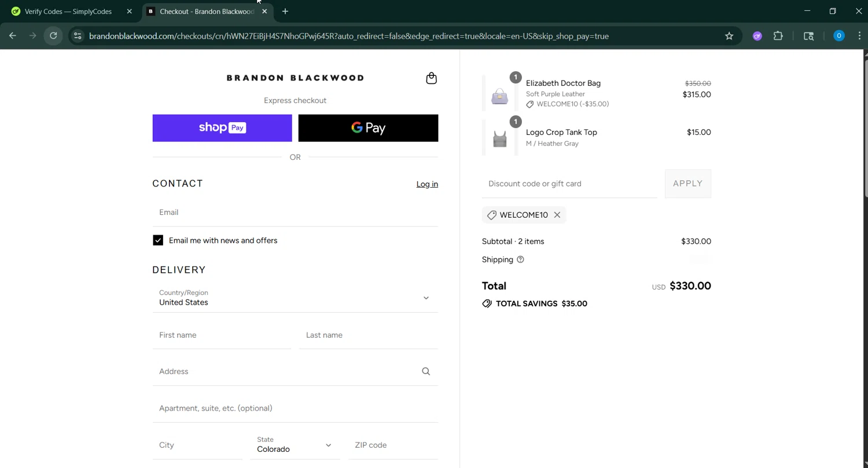The width and height of the screenshot is (868, 468).
Task: Minimize the browser window
Action: [807, 11]
